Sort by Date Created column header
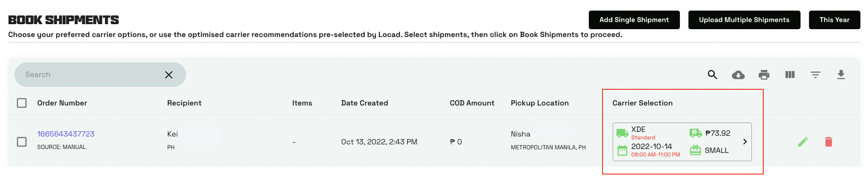Viewport: 868px width, 185px height. tap(364, 103)
